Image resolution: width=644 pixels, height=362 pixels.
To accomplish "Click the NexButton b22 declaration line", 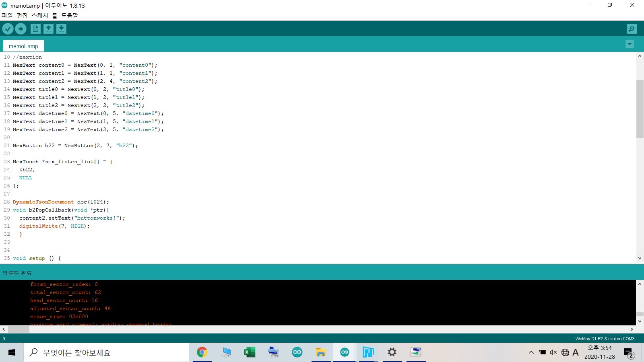I will [75, 146].
